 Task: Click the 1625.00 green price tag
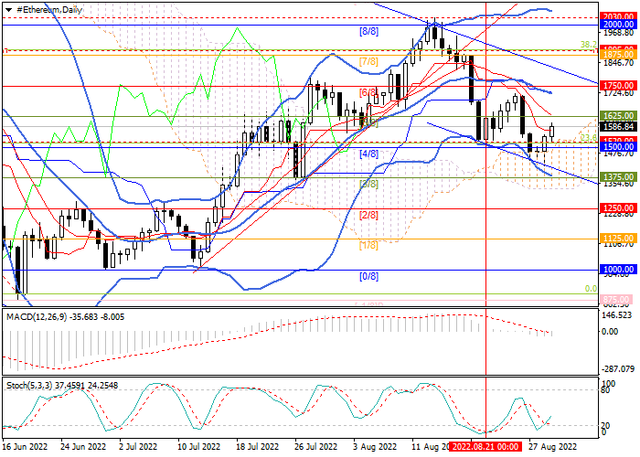618,116
